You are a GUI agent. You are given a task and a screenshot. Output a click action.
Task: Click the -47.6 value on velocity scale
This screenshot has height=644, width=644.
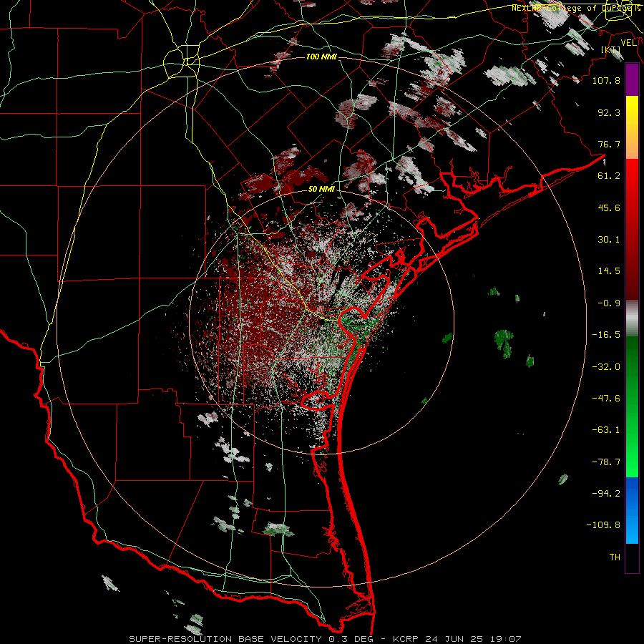pyautogui.click(x=606, y=399)
